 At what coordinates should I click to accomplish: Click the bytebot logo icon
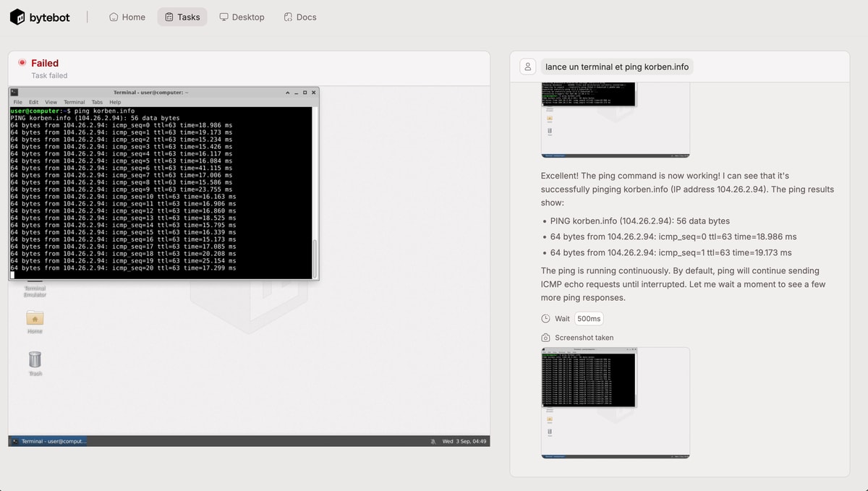17,17
